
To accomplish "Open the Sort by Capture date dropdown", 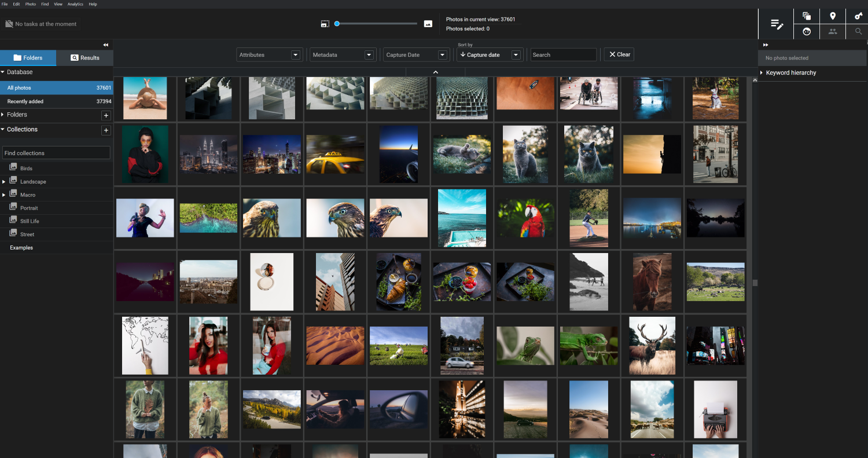I will [490, 55].
